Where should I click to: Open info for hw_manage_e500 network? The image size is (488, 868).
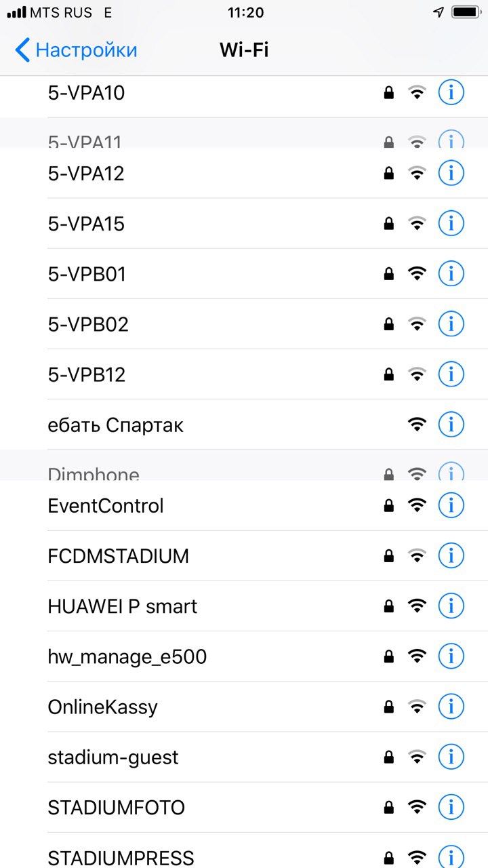click(451, 656)
